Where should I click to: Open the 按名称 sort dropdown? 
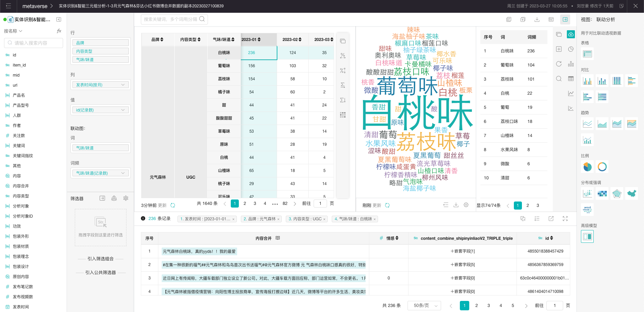(x=13, y=31)
